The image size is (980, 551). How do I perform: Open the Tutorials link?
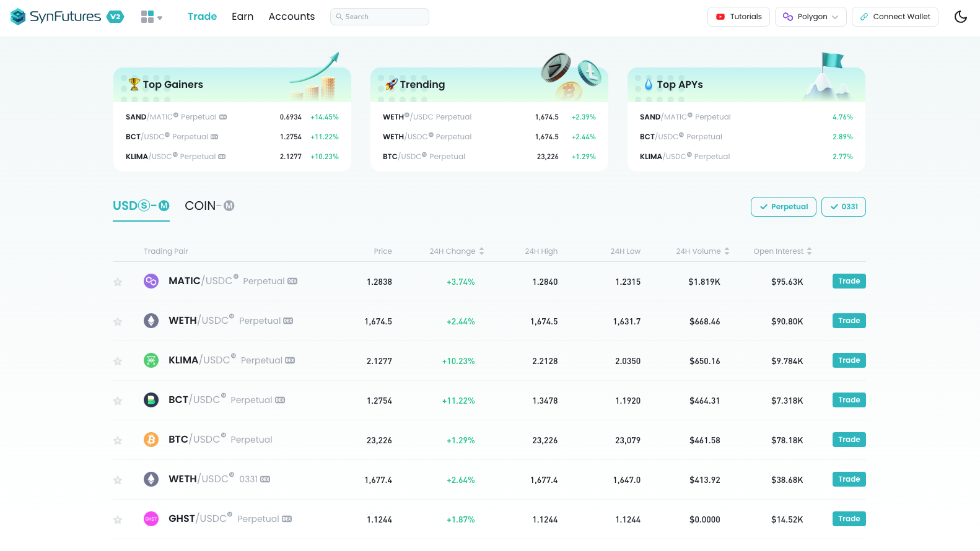click(x=738, y=17)
